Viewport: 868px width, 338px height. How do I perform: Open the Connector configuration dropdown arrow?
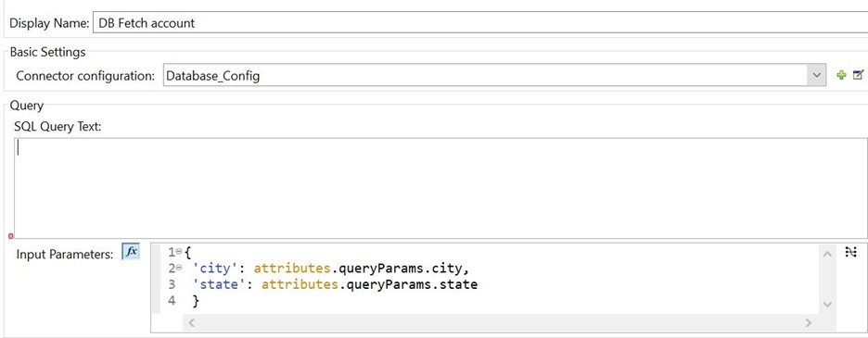point(816,76)
